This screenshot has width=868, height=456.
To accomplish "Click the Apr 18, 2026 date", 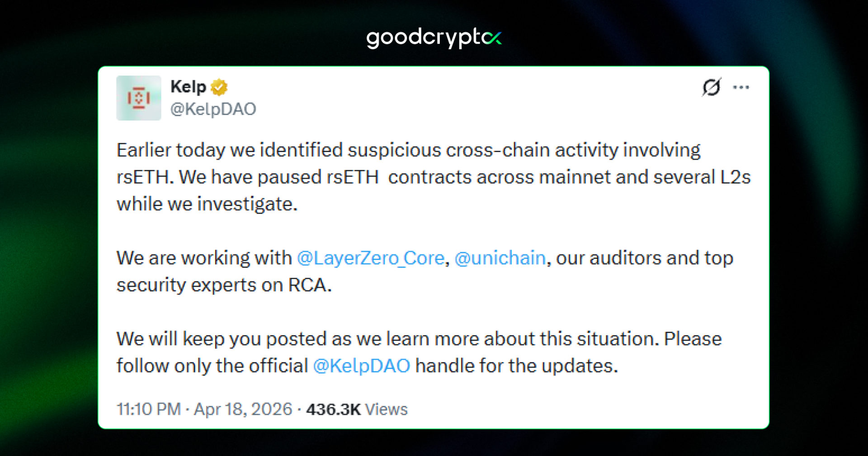I will 243,409.
